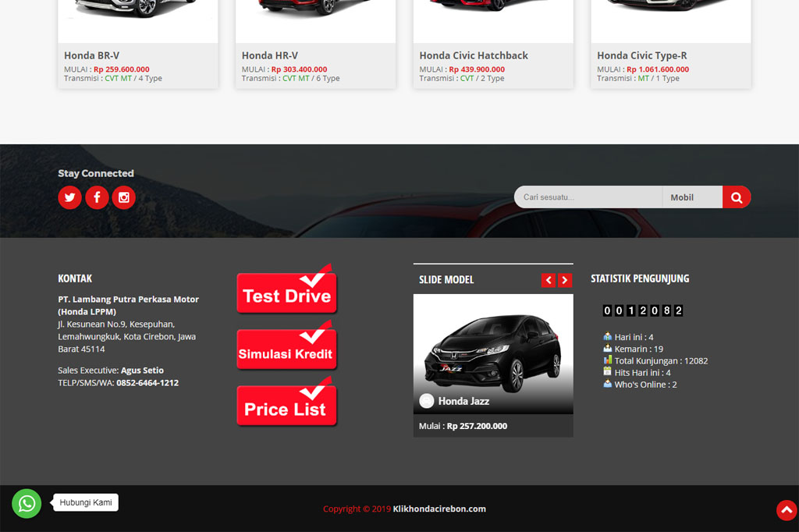Click the visitor counter 0012082
This screenshot has height=532, width=799.
coord(643,310)
